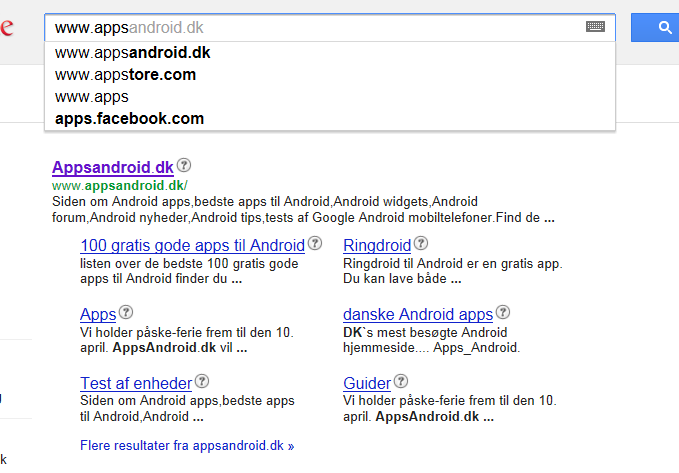Open the Ringdroid sitelink
679x473 pixels.
(x=377, y=245)
